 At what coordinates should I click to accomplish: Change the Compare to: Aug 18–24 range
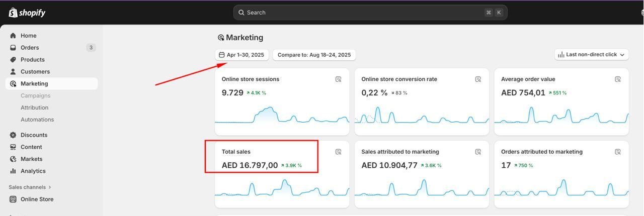[x=314, y=55]
